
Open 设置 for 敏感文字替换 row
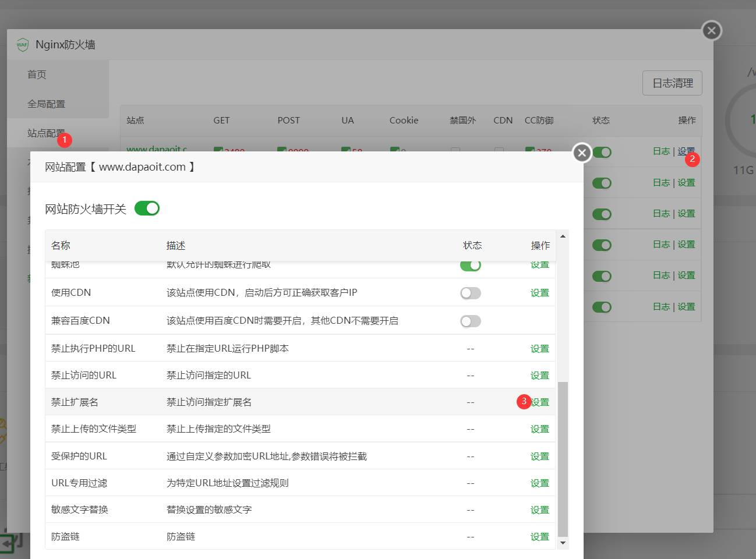coord(539,510)
